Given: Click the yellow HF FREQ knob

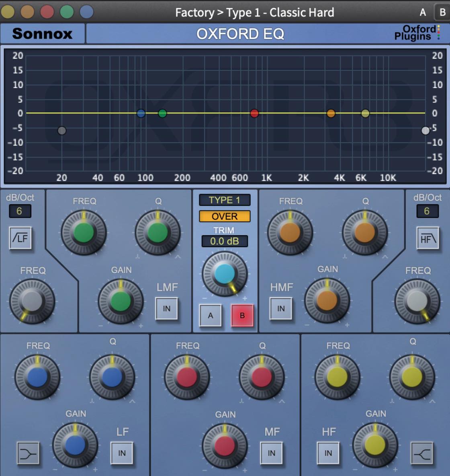Looking at the screenshot, I should click(337, 377).
